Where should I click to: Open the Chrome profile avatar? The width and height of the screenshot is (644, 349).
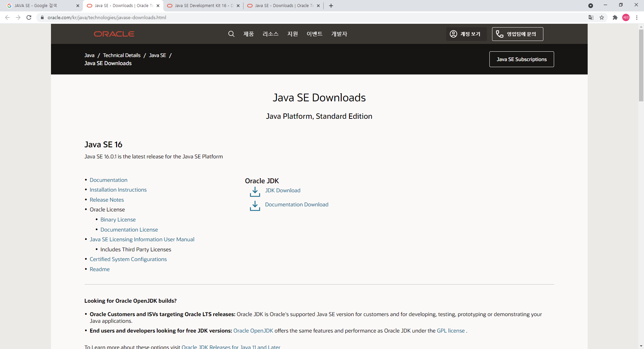(x=626, y=17)
